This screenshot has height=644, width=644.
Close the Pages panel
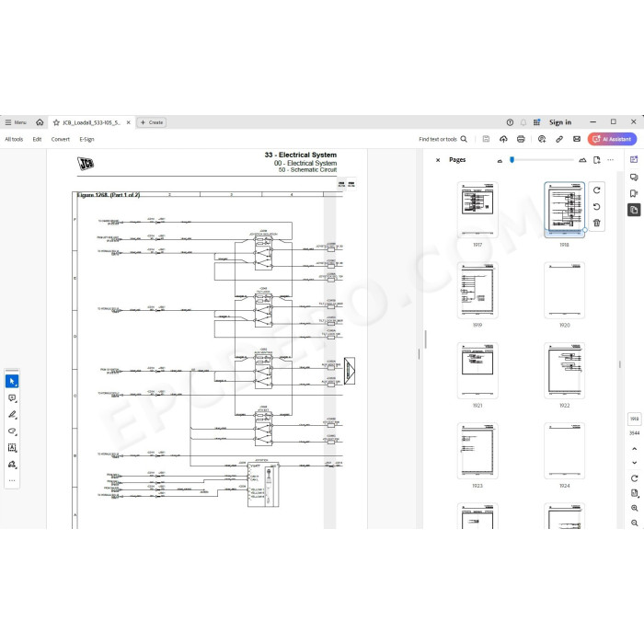438,160
